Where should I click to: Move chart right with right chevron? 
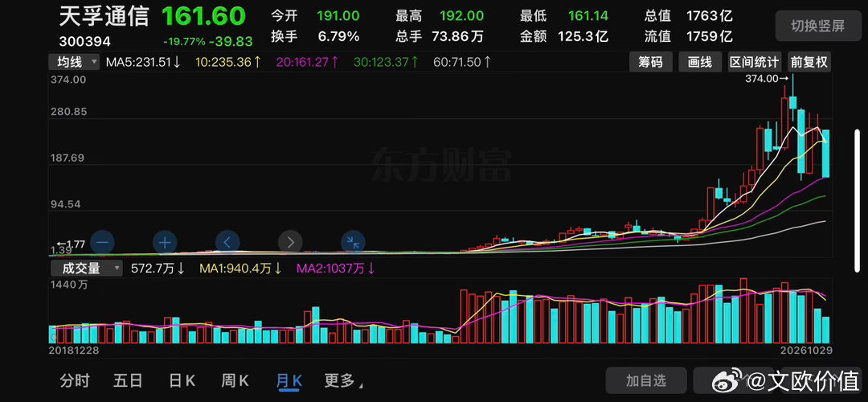pos(290,242)
